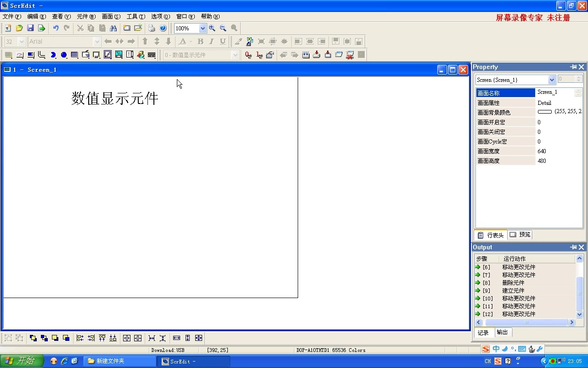Viewport: 588px width, 368px height.
Task: Open the 编辑 menu
Action: tap(37, 17)
